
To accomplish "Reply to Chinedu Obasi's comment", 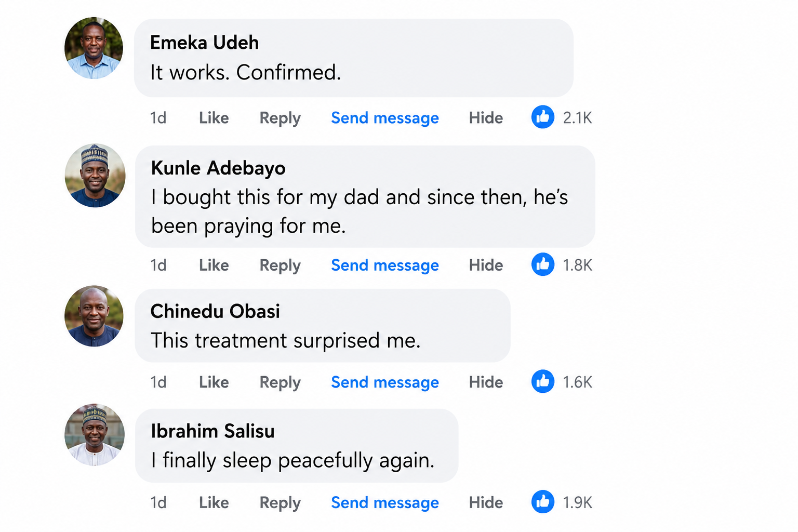I will pos(280,383).
